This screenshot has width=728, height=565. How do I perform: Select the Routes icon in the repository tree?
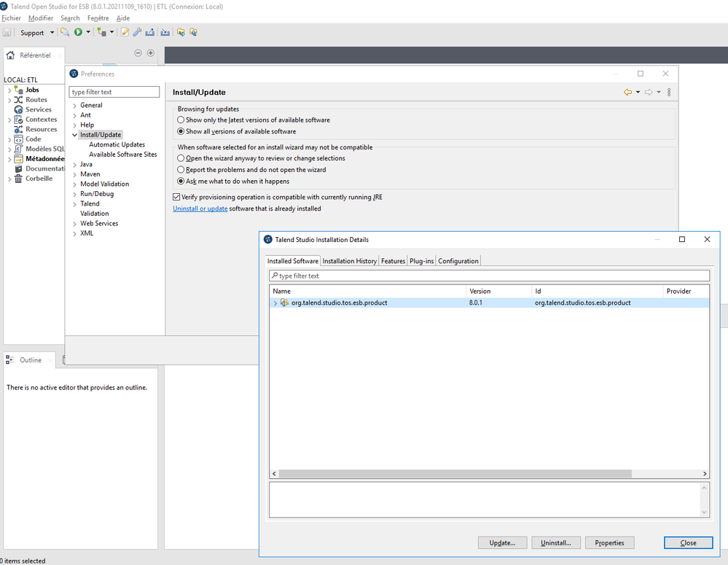18,99
